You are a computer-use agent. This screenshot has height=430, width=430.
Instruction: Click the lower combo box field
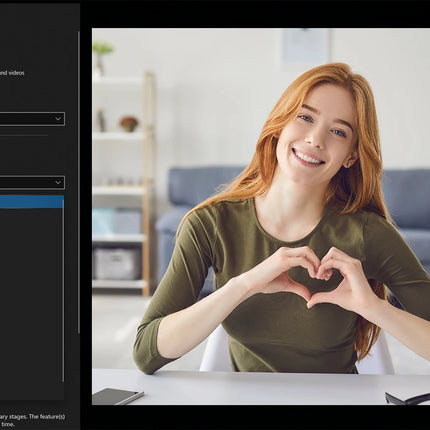click(x=32, y=182)
